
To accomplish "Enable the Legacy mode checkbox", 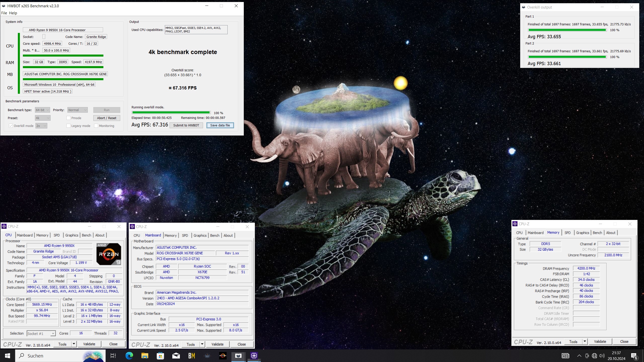I will tap(68, 126).
